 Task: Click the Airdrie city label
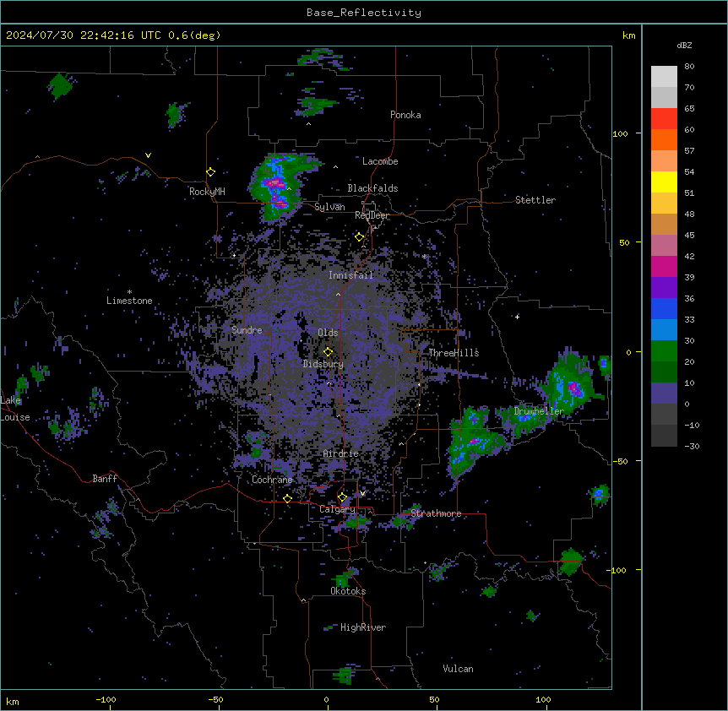pos(341,453)
